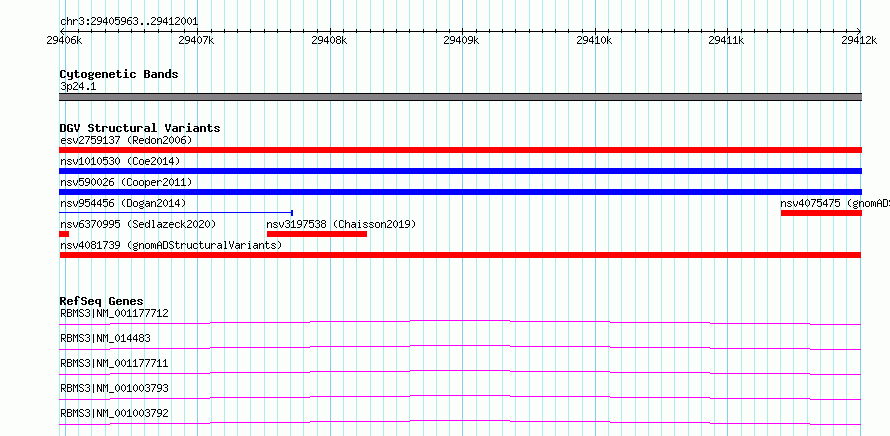This screenshot has width=890, height=436.
Task: Click the nsv6370995 (Sedlazeck2020) small red bar
Action: [x=64, y=234]
